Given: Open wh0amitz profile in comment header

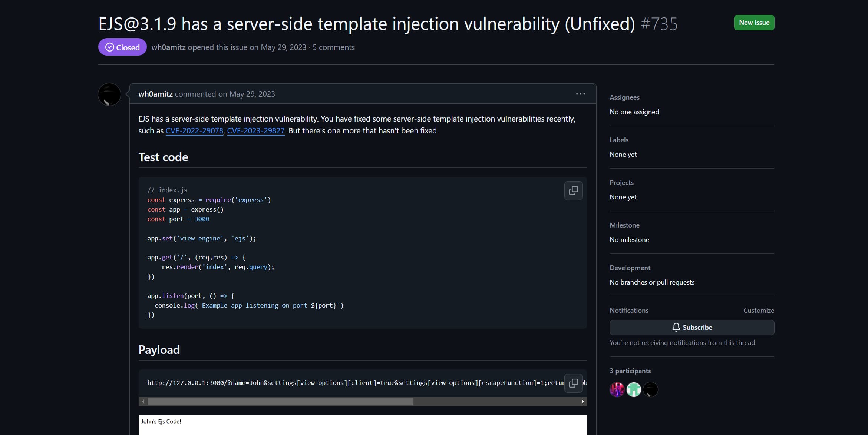Looking at the screenshot, I should [155, 94].
